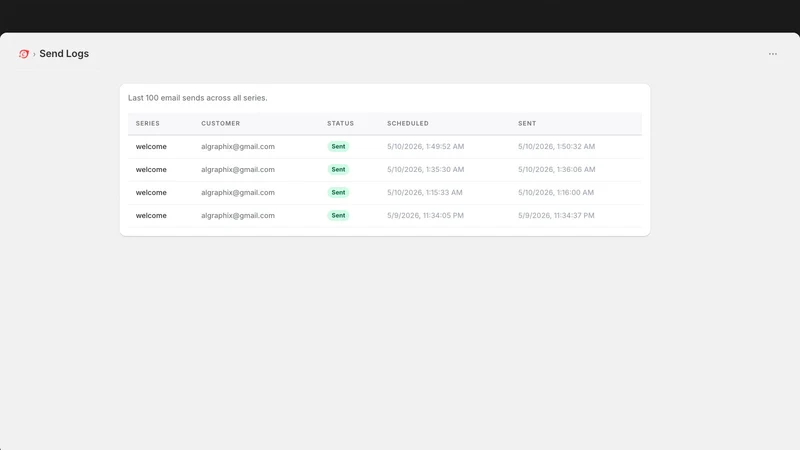Click the Sent badge in the 1:15:33 AM row
Image resolution: width=800 pixels, height=450 pixels.
tap(338, 192)
